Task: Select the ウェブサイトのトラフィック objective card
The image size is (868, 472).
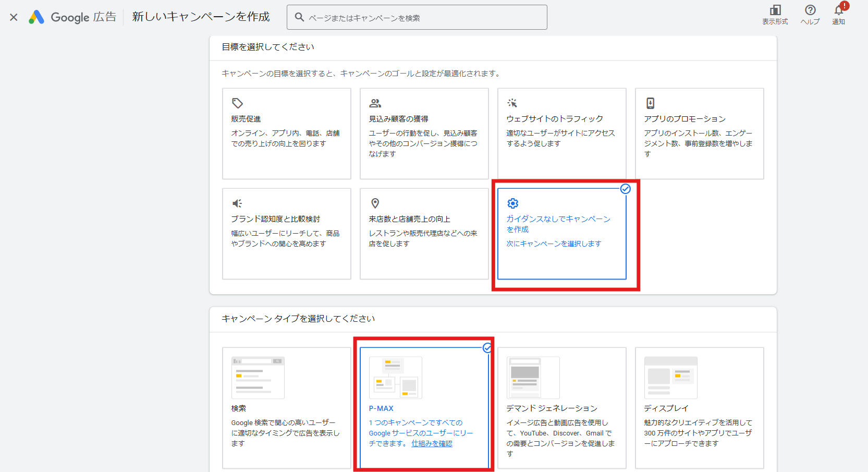Action: pos(561,133)
